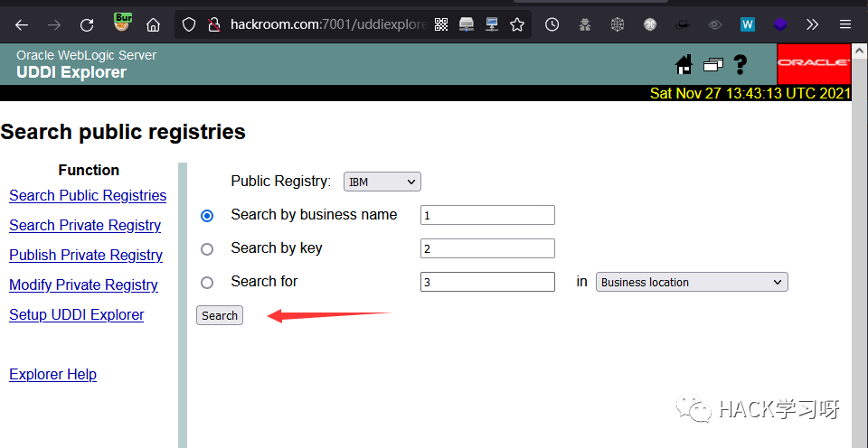Image resolution: width=868 pixels, height=448 pixels.
Task: Click the red Oracle logo
Action: click(x=814, y=63)
